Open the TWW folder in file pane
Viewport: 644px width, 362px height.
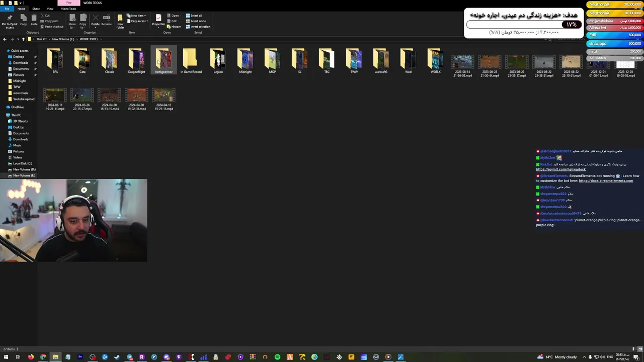pos(354,61)
